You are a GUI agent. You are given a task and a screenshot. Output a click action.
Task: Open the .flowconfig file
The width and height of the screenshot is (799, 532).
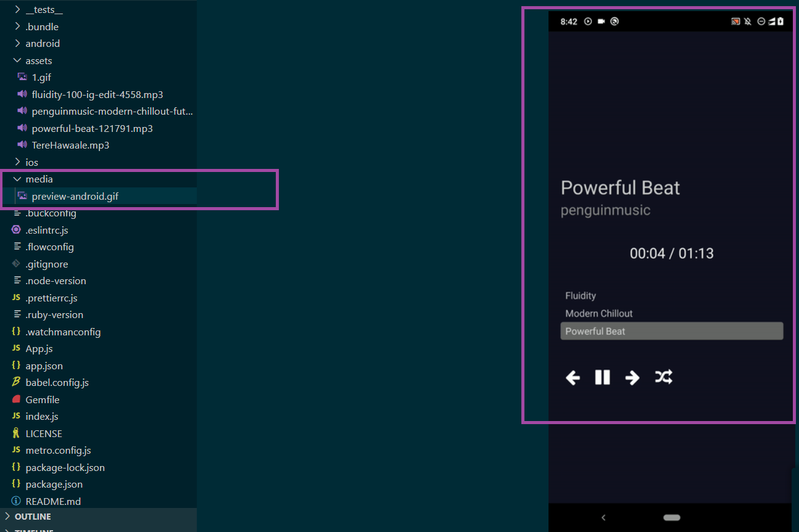click(49, 247)
